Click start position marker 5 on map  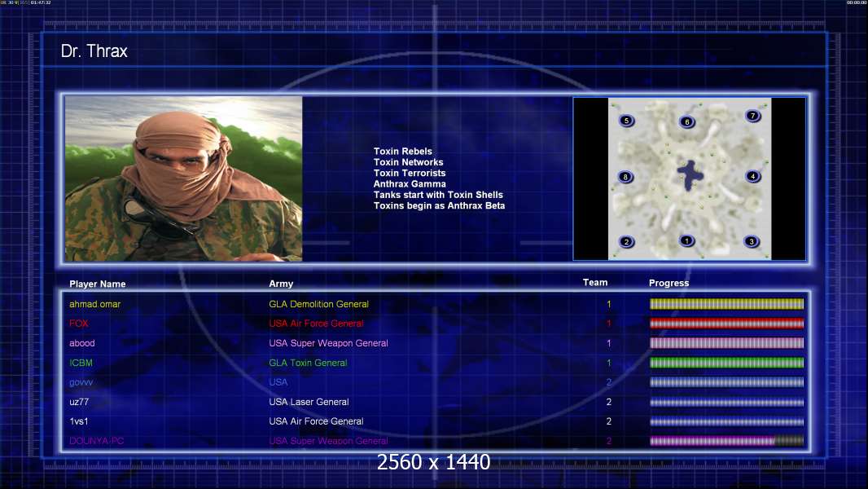[626, 121]
